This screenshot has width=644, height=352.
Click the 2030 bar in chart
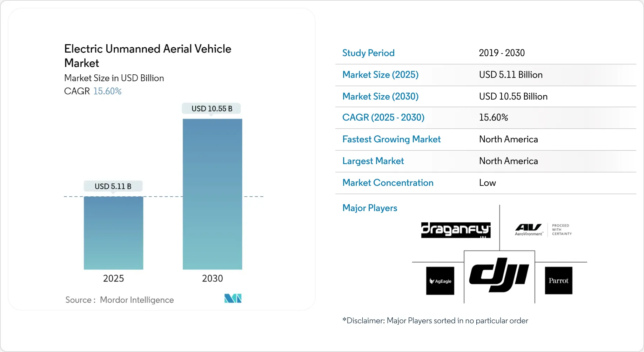pyautogui.click(x=213, y=194)
